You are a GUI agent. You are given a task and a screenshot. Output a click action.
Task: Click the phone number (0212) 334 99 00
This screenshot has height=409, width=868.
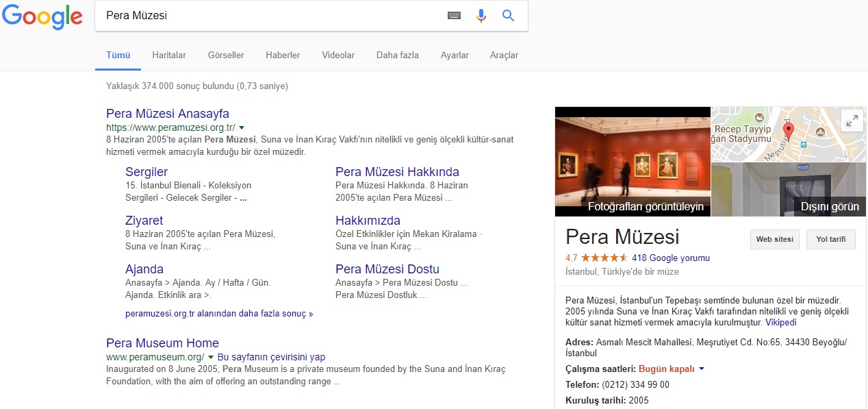coord(636,384)
